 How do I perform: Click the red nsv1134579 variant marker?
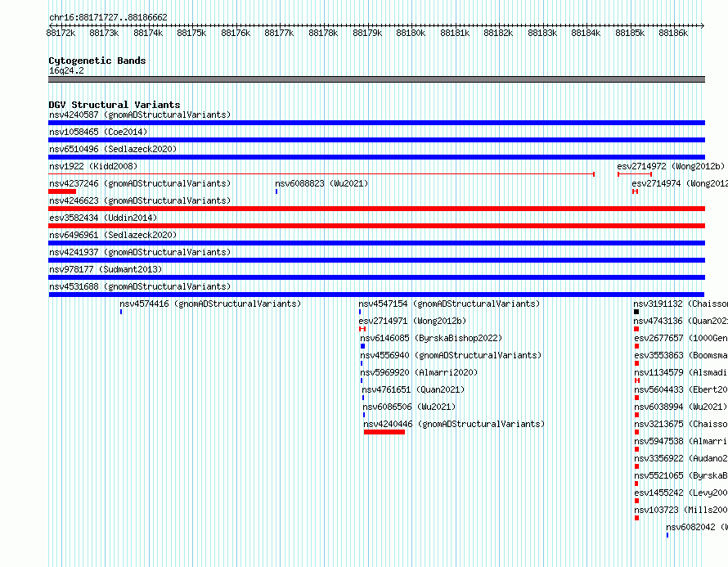click(637, 380)
